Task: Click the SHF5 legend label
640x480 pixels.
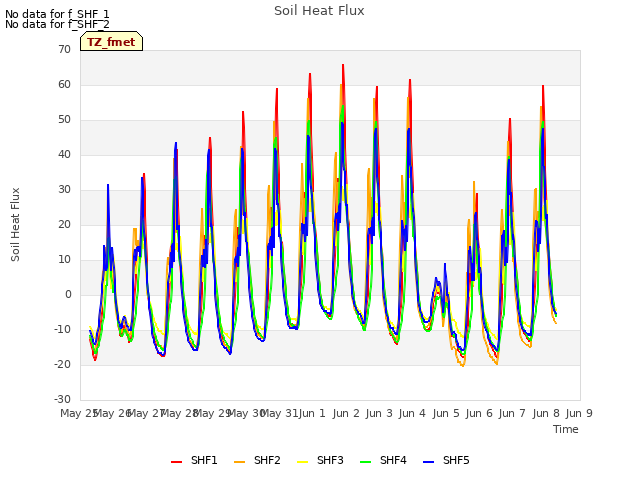Action: click(x=456, y=460)
